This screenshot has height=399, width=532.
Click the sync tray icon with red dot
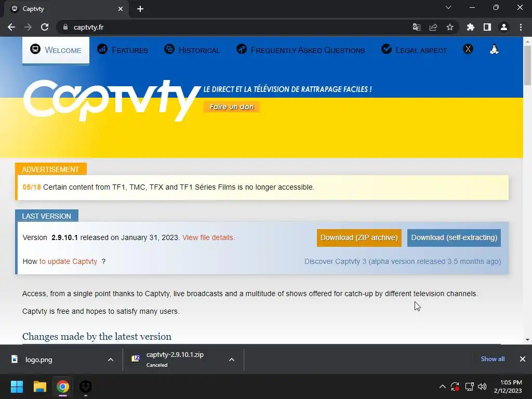[455, 387]
